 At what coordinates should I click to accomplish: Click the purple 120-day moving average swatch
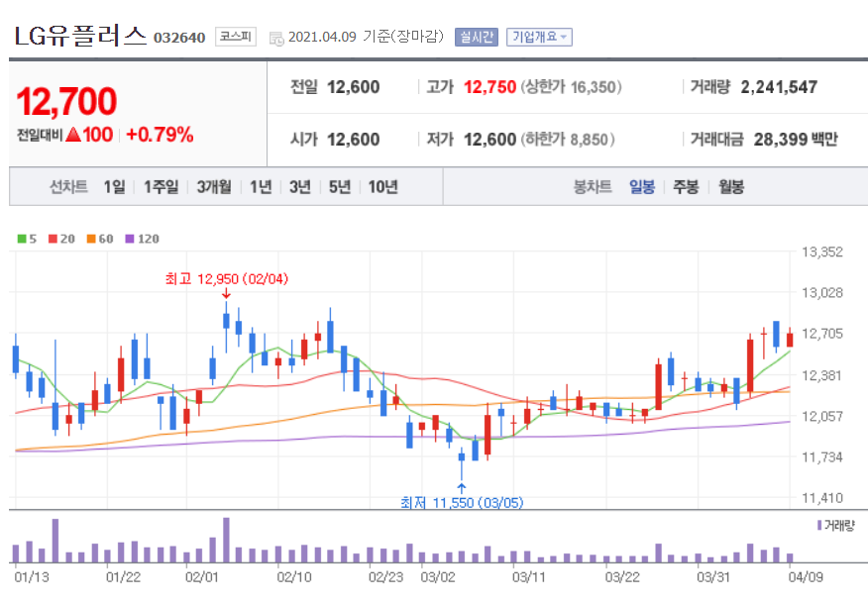130,239
